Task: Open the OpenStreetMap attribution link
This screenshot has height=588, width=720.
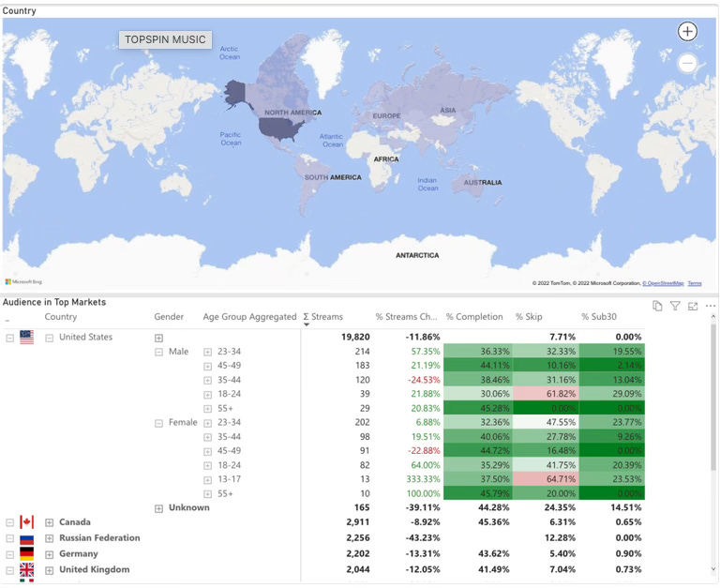Action: pyautogui.click(x=663, y=283)
